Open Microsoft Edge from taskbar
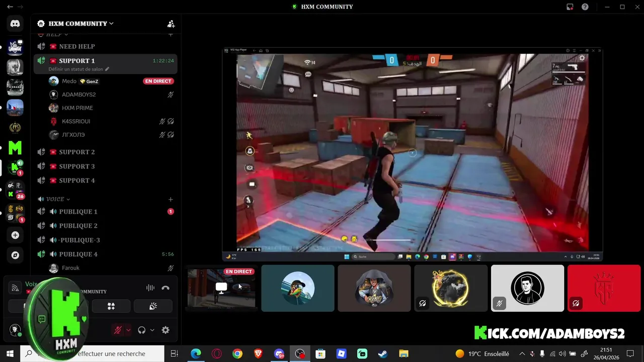The height and width of the screenshot is (362, 644). [196, 353]
